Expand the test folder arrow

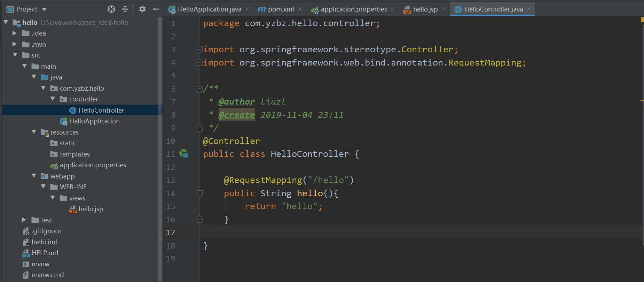pyautogui.click(x=24, y=220)
